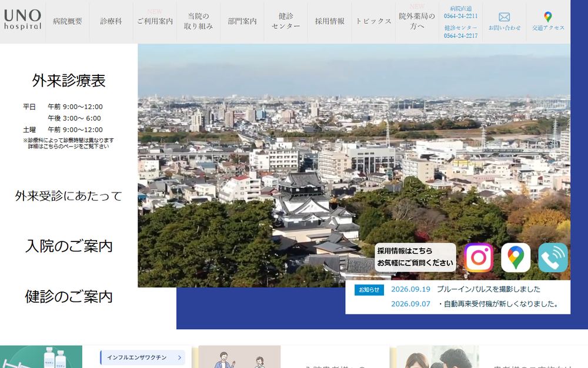The width and height of the screenshot is (588, 368).
Task: Open 外来受診にあたって link
Action: click(69, 196)
